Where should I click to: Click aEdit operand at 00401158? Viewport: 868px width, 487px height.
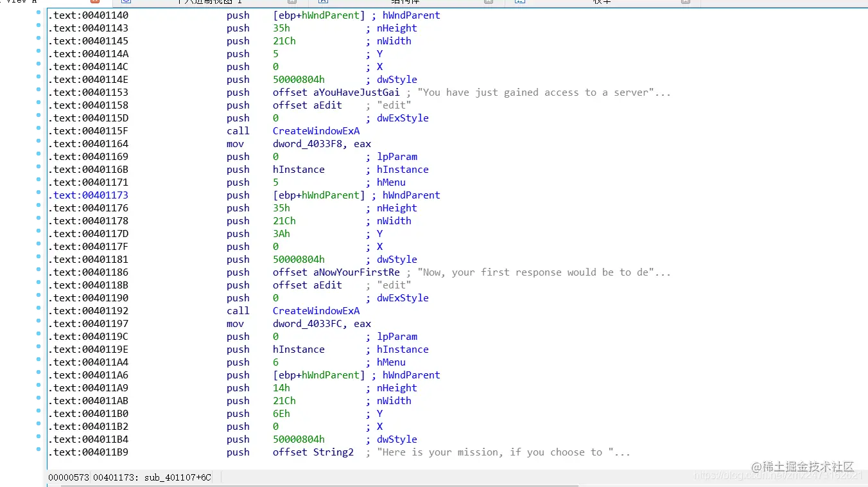click(327, 105)
